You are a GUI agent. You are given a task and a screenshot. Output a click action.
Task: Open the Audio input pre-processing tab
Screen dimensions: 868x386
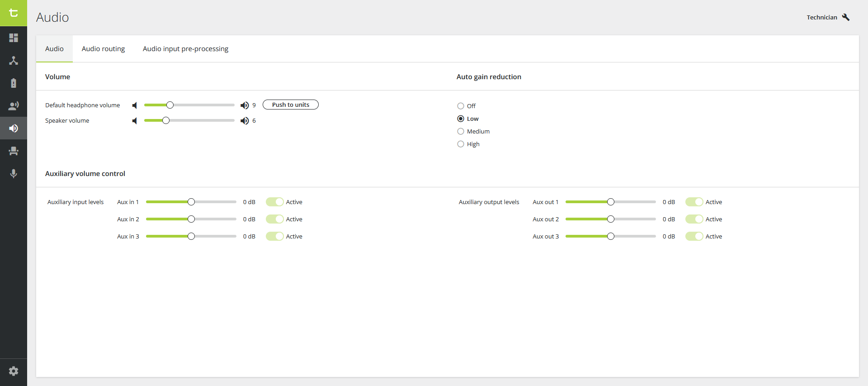[x=185, y=49]
